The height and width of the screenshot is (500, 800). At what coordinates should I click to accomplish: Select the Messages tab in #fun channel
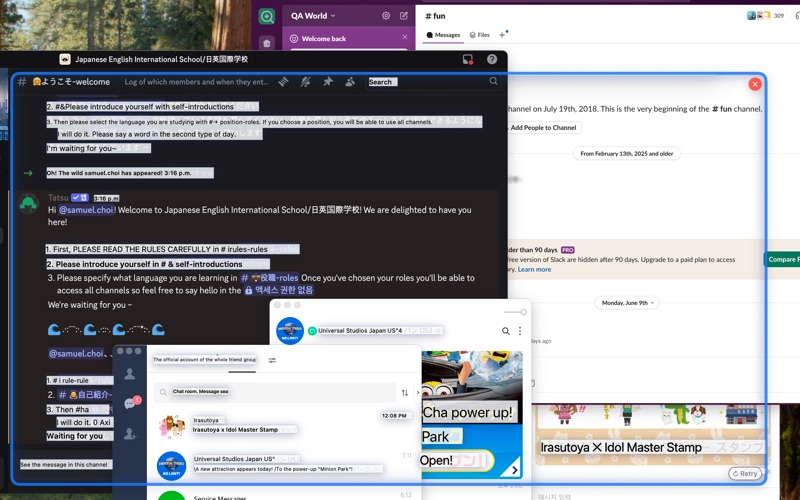[443, 35]
